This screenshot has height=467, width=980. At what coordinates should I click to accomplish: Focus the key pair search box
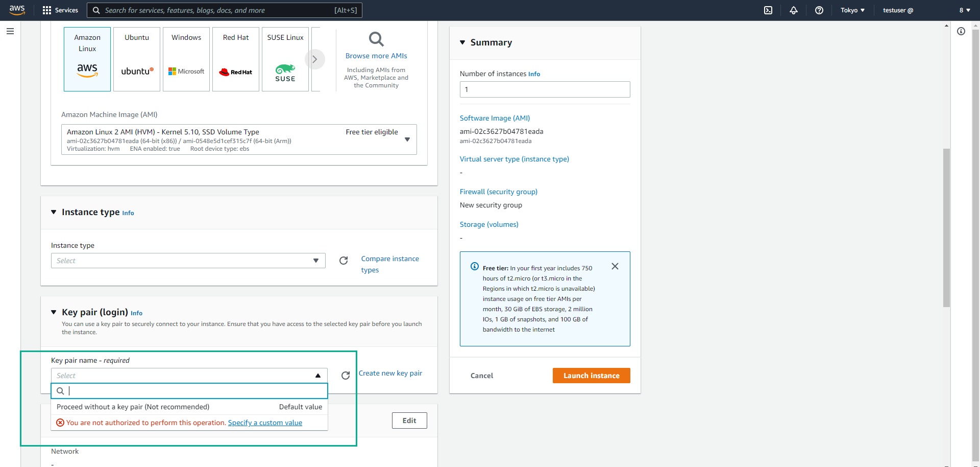tap(189, 391)
